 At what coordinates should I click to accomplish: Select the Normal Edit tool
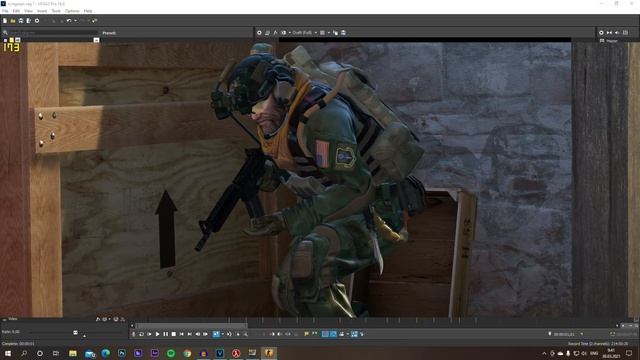216,334
